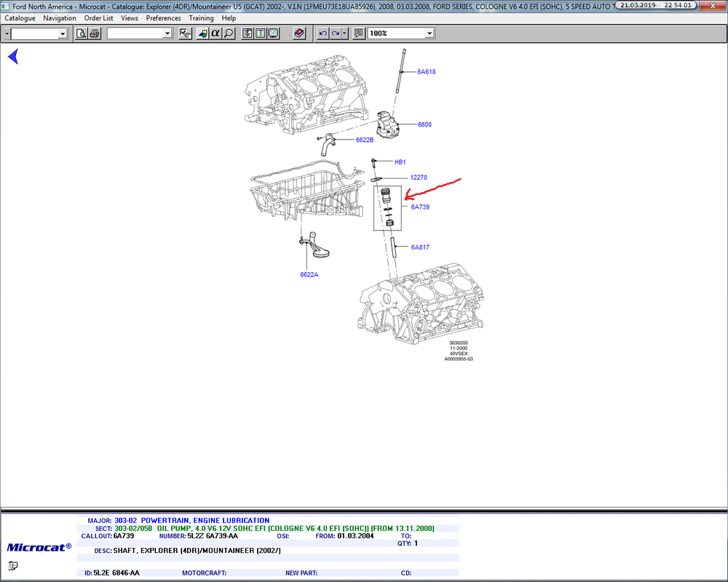Image resolution: width=728 pixels, height=582 pixels.
Task: Click the description SHAFT, EXPLORER text
Action: point(197,551)
